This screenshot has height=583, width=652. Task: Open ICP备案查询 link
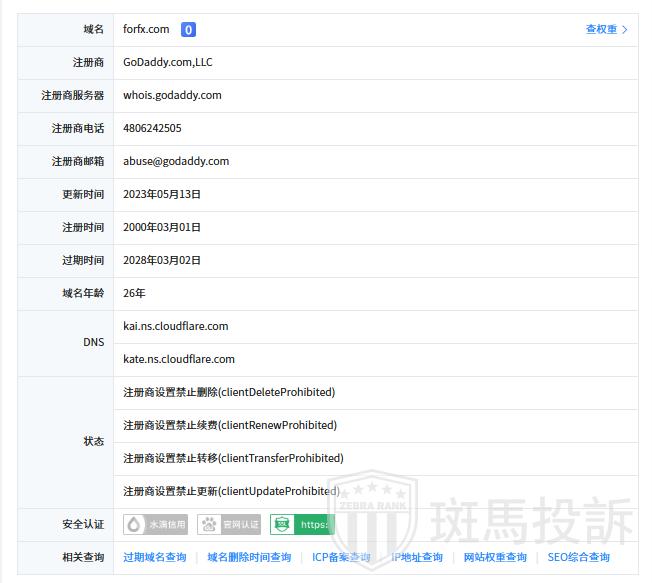click(341, 557)
